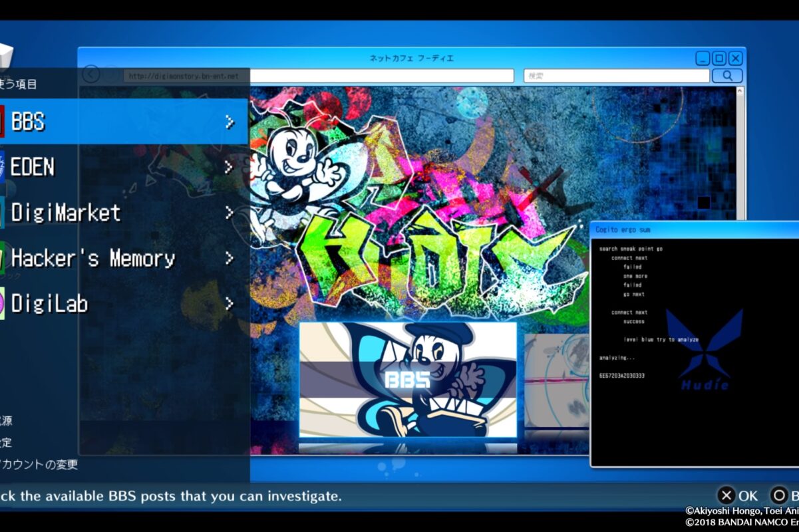The width and height of the screenshot is (799, 532).
Task: Click the DigiLab row chevron arrow
Action: pos(230,304)
